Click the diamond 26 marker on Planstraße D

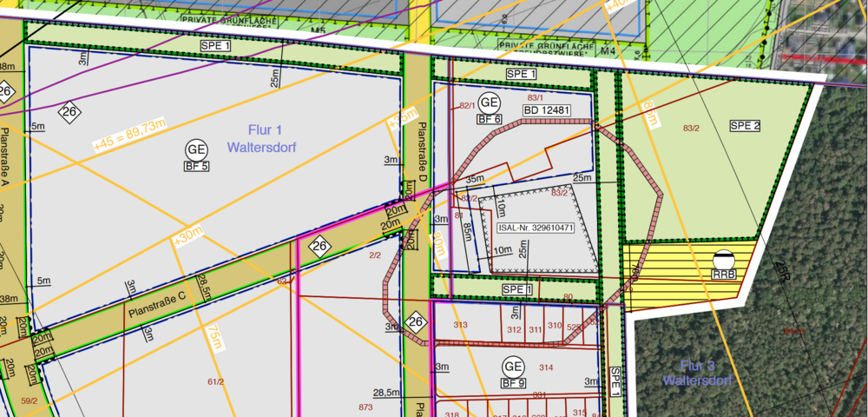point(418,323)
